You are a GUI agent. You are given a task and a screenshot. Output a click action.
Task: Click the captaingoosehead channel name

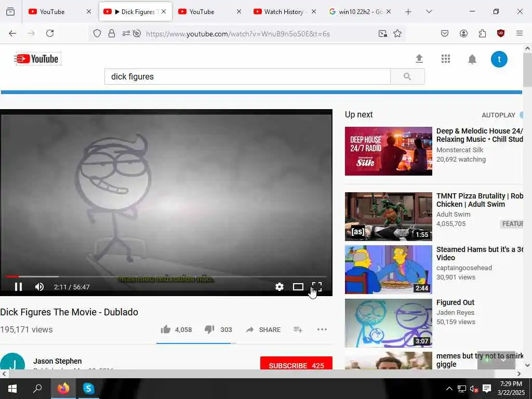[464, 268]
